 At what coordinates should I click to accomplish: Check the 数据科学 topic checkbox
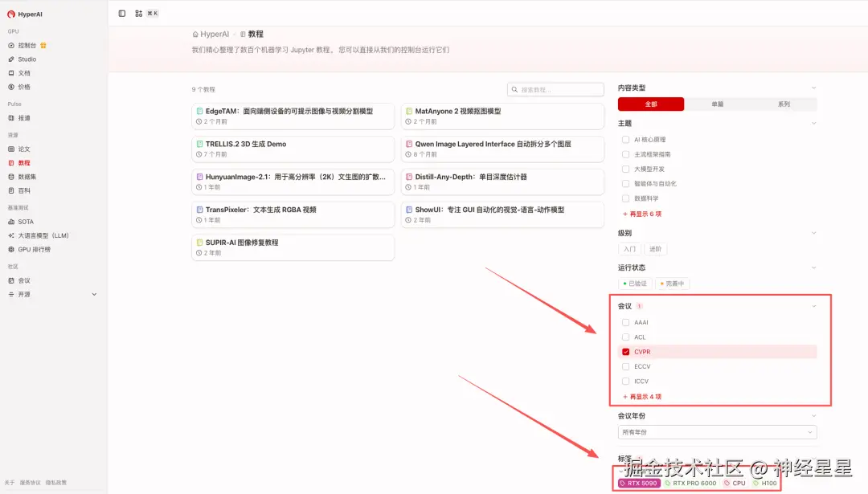pyautogui.click(x=625, y=198)
